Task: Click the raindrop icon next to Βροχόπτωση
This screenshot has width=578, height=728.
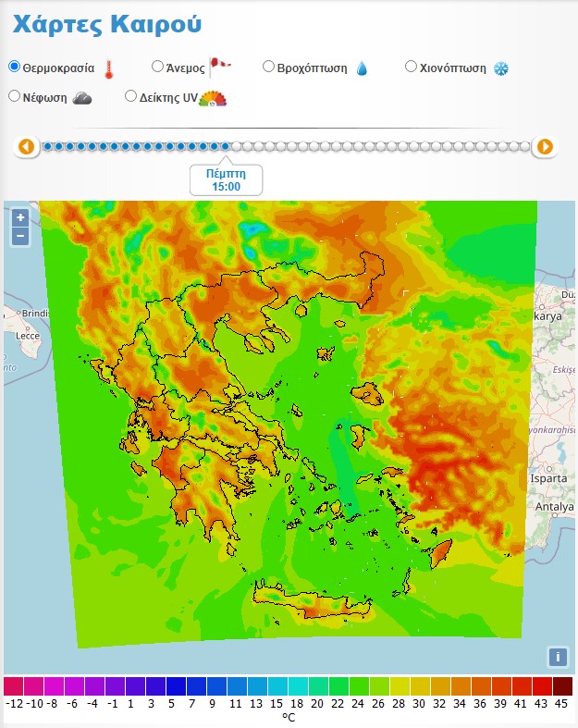Action: [362, 68]
